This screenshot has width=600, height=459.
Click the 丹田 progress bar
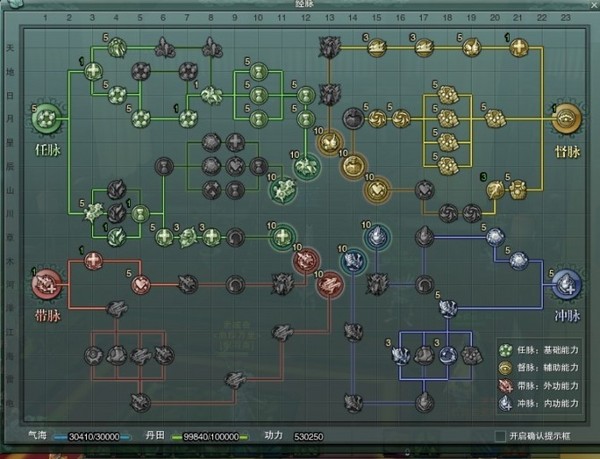(x=211, y=437)
